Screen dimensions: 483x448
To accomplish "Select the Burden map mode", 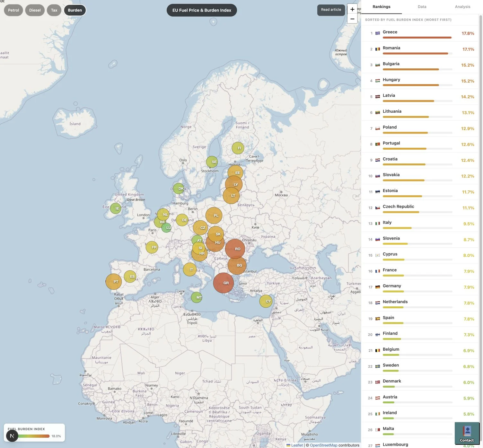I will point(75,10).
